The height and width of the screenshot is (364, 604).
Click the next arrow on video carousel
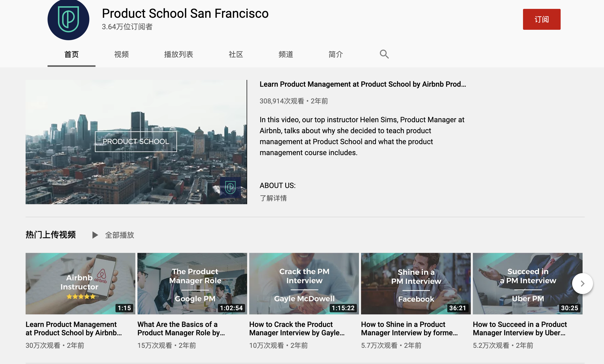tap(582, 284)
